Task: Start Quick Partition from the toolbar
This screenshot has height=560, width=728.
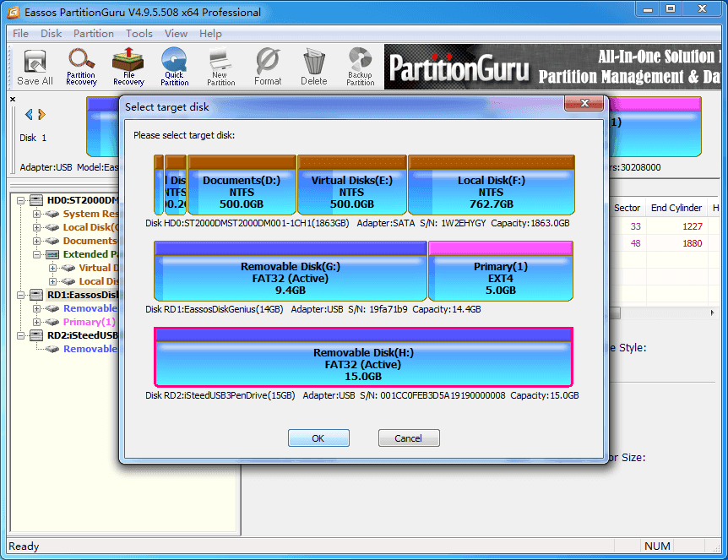Action: (175, 68)
